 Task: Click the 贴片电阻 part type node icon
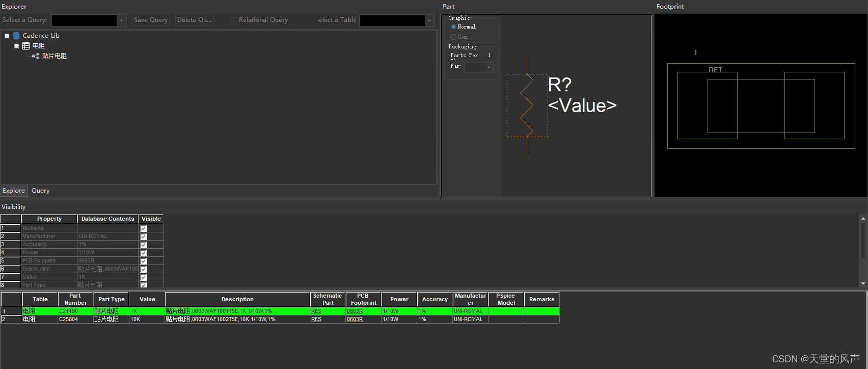pyautogui.click(x=36, y=56)
